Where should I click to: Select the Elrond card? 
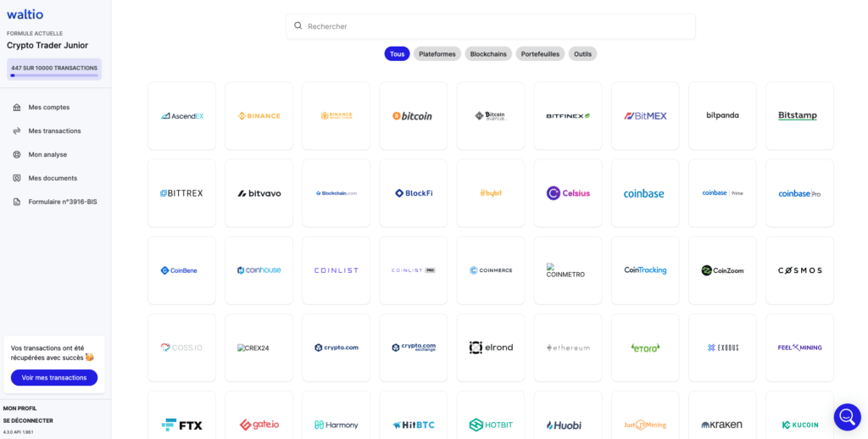click(x=491, y=347)
